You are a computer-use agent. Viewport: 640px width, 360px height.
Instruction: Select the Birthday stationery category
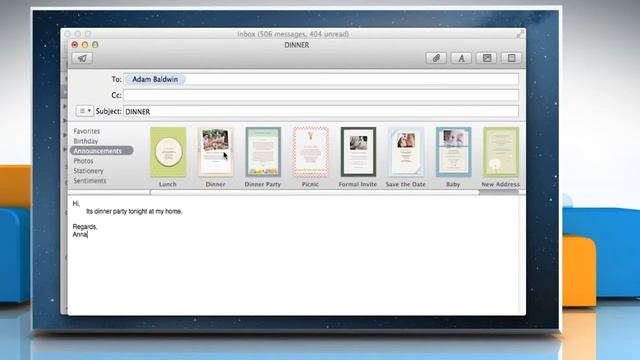86,141
